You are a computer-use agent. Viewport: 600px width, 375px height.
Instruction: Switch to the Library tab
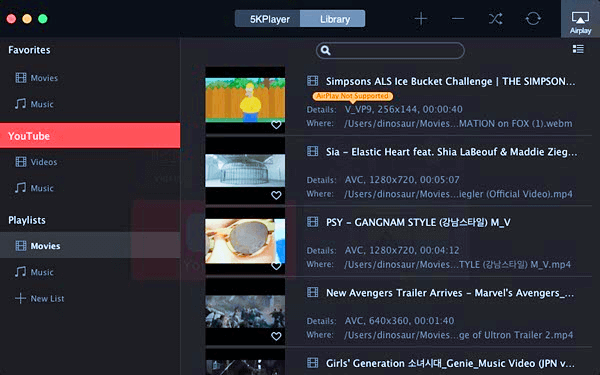tap(333, 19)
